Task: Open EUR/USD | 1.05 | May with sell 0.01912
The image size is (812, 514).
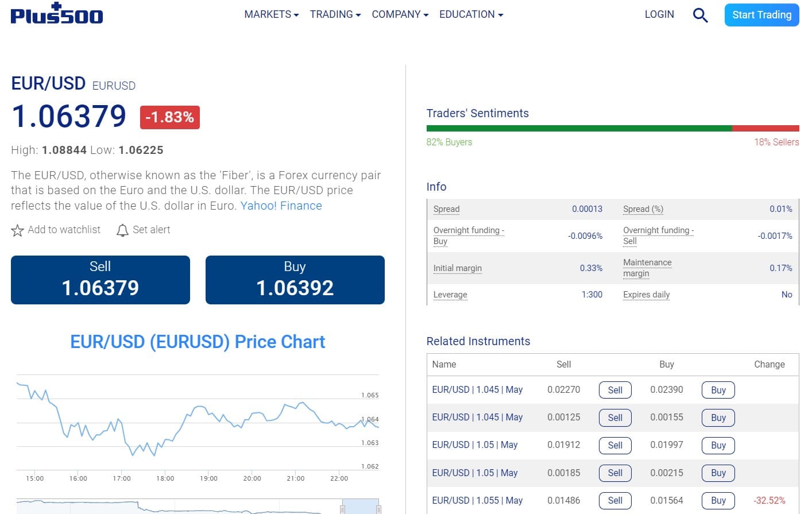Action: (475, 445)
